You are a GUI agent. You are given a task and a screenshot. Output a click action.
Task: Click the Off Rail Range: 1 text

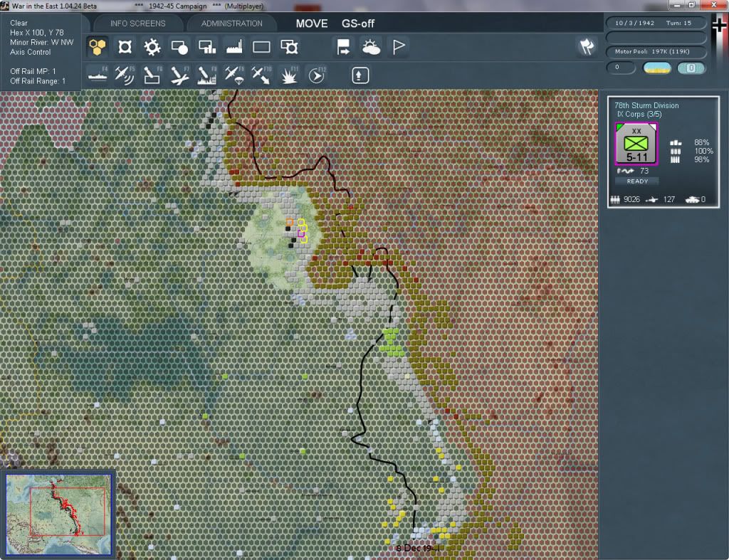(38, 81)
